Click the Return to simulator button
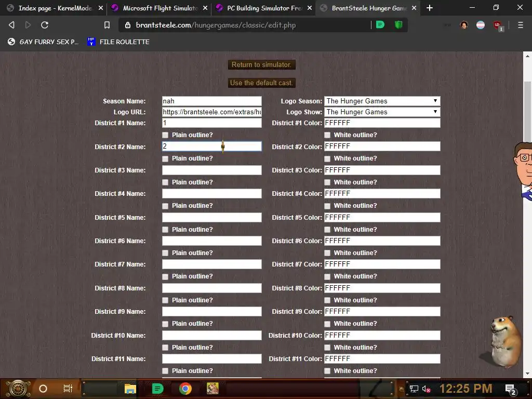Image resolution: width=532 pixels, height=399 pixels. 262,64
